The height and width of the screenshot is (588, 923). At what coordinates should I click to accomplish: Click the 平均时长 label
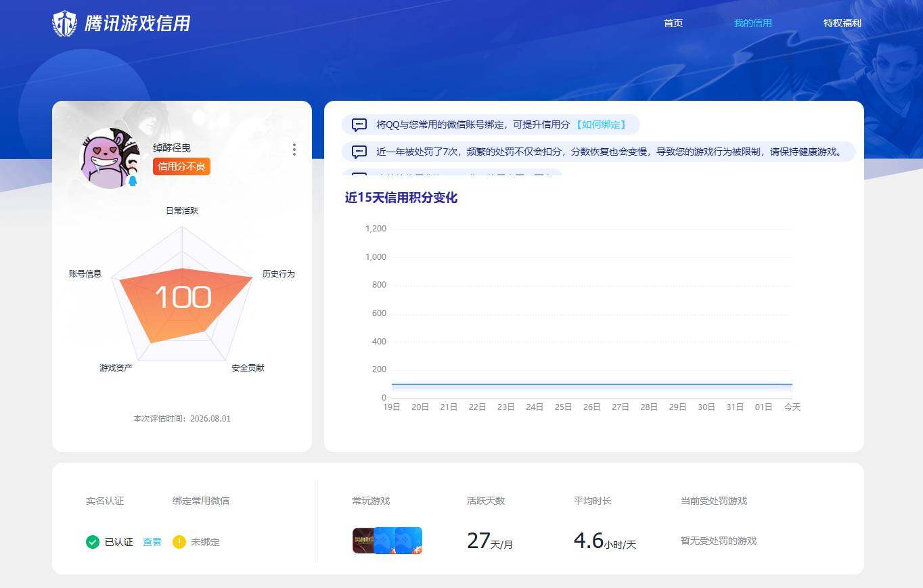pos(593,501)
